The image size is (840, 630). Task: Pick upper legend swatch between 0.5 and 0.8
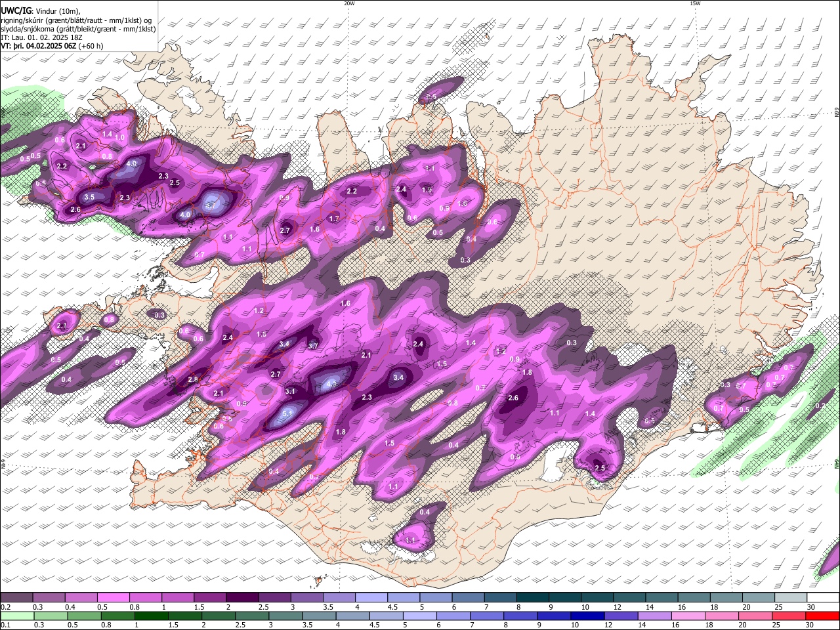113,598
